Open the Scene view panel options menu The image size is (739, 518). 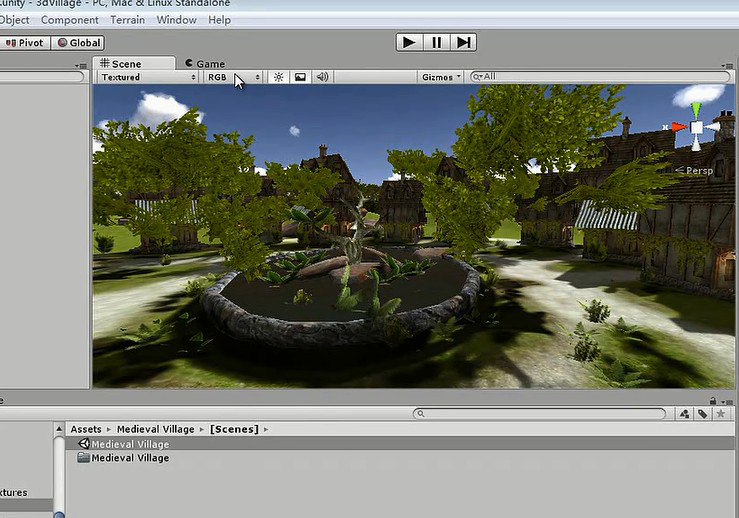727,66
